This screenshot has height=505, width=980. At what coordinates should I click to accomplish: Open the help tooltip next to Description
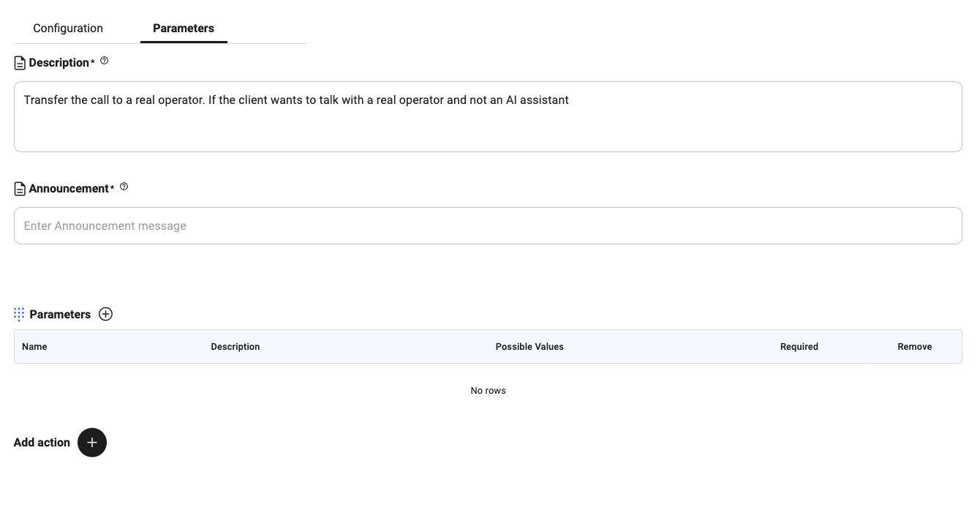click(x=105, y=61)
